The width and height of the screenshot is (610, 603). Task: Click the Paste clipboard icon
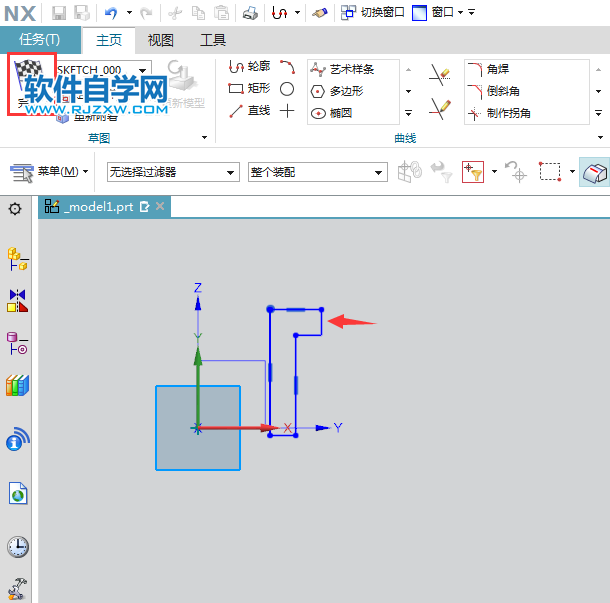222,13
